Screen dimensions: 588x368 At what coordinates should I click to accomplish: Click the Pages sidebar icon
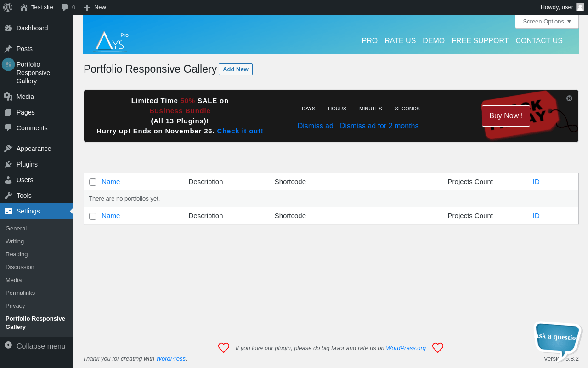click(8, 112)
